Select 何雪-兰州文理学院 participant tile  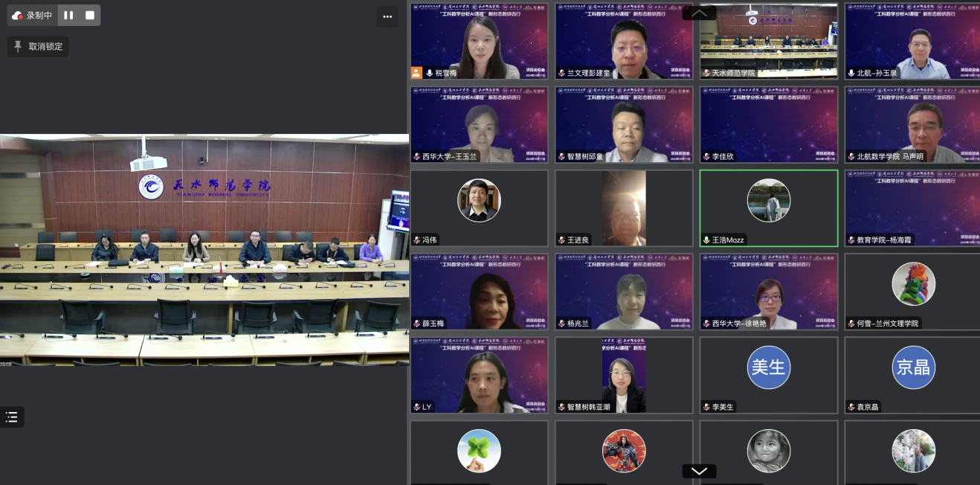pyautogui.click(x=912, y=291)
